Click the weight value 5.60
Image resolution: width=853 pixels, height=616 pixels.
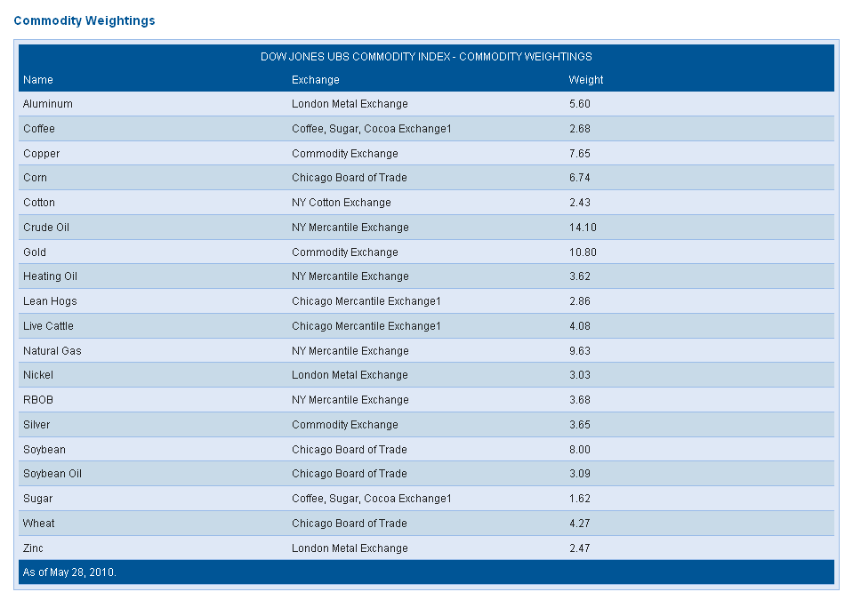click(x=580, y=104)
